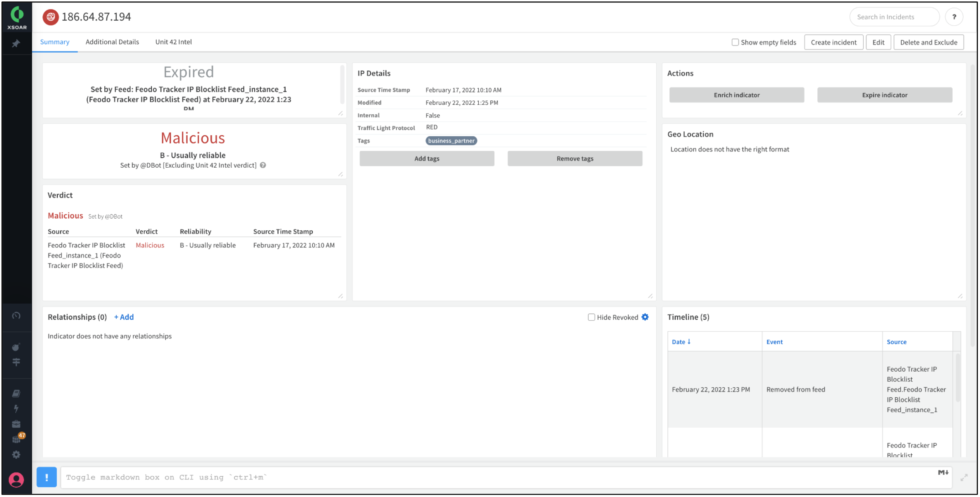
Task: Click the Traffic Light Protocol RED value
Action: click(x=432, y=127)
